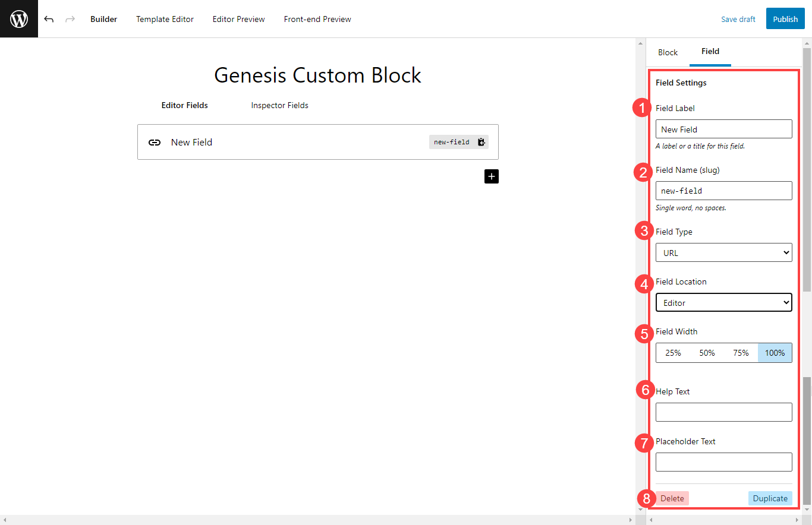
Task: Switch to the Block settings tab
Action: pyautogui.click(x=668, y=52)
